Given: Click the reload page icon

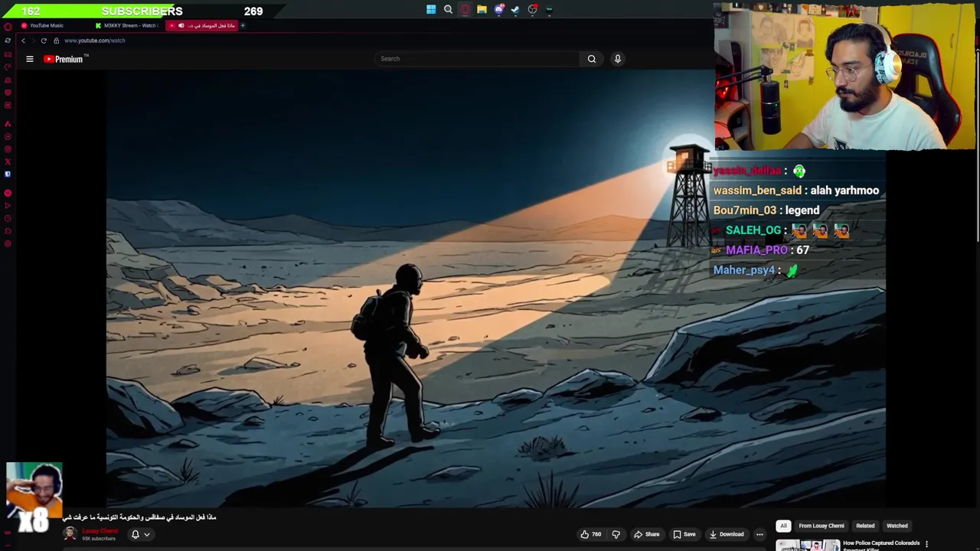Looking at the screenshot, I should pos(44,41).
